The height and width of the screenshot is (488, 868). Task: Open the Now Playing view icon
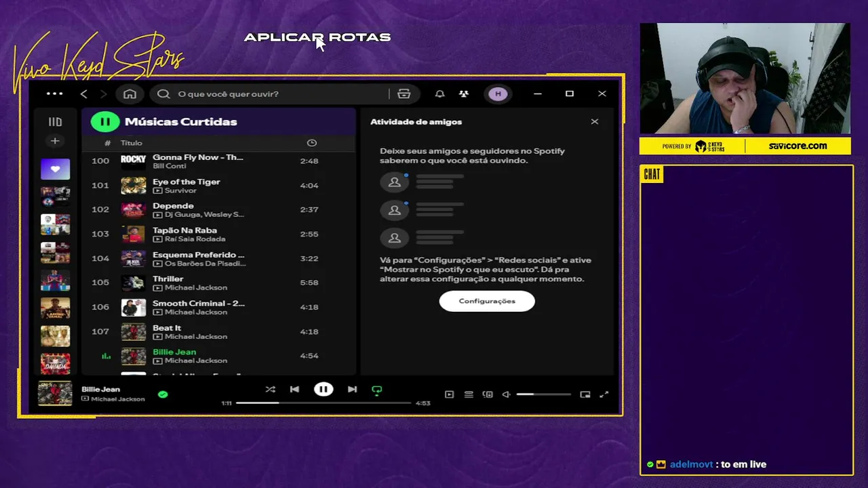pyautogui.click(x=449, y=394)
